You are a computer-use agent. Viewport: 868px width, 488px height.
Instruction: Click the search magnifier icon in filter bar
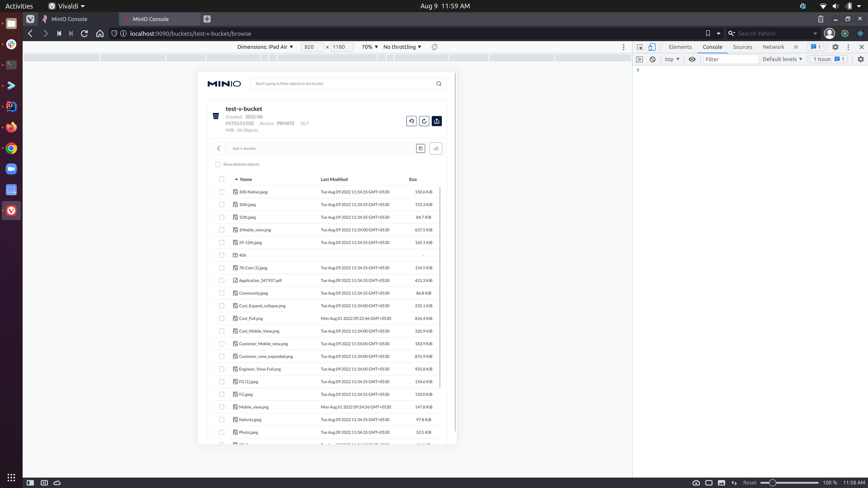[x=439, y=84]
